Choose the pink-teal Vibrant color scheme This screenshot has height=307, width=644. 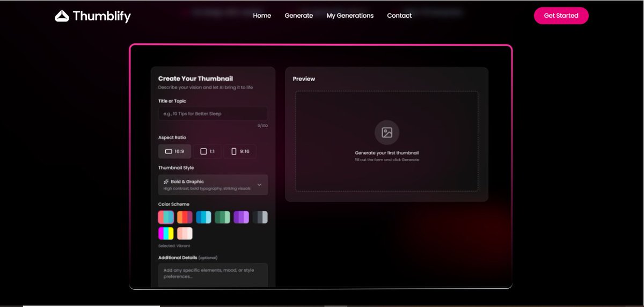tap(166, 217)
